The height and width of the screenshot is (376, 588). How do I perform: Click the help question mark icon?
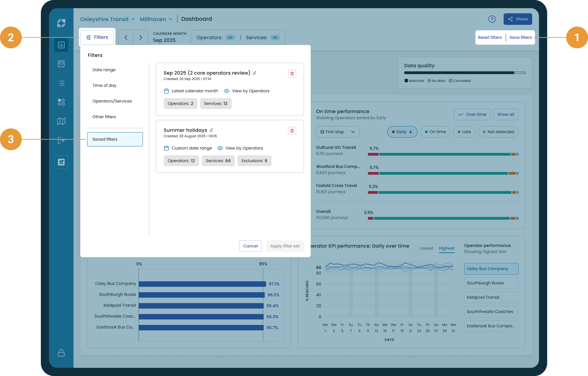tap(492, 19)
